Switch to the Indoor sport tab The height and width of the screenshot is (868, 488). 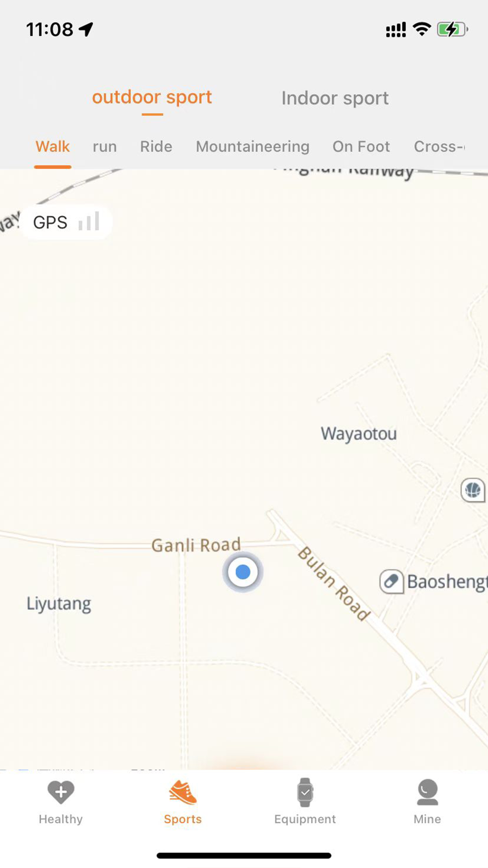(x=335, y=98)
